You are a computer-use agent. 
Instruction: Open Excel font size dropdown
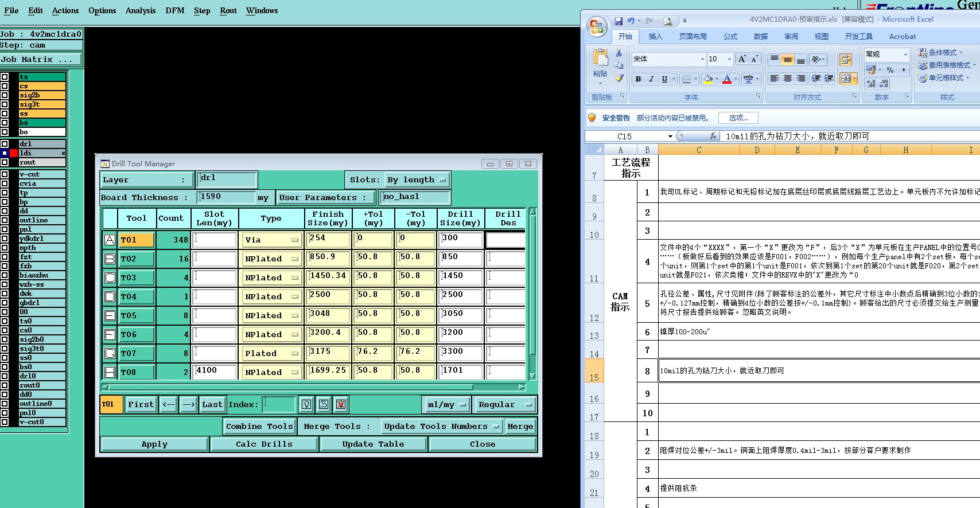pos(729,59)
